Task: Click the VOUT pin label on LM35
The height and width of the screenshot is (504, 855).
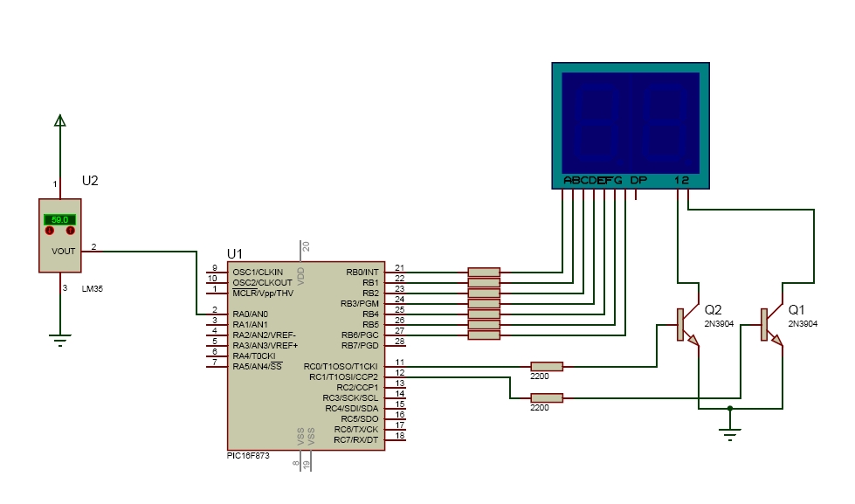Action: 63,251
